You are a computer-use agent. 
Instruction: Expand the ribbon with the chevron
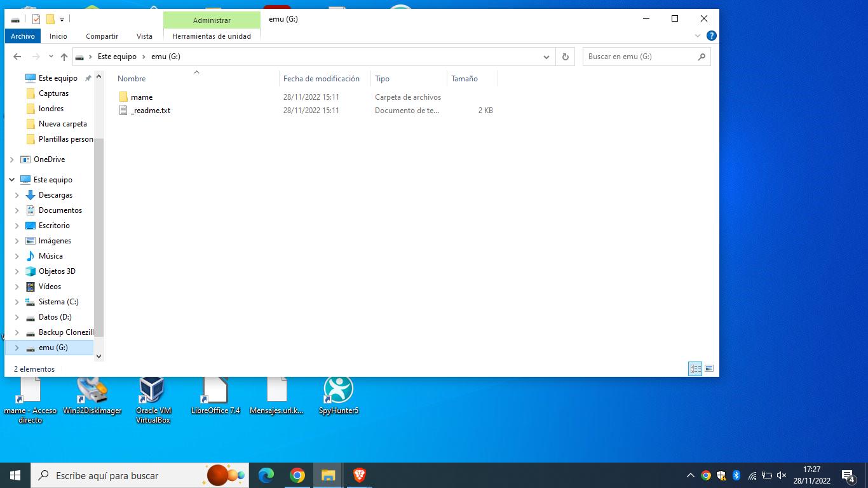(x=698, y=36)
